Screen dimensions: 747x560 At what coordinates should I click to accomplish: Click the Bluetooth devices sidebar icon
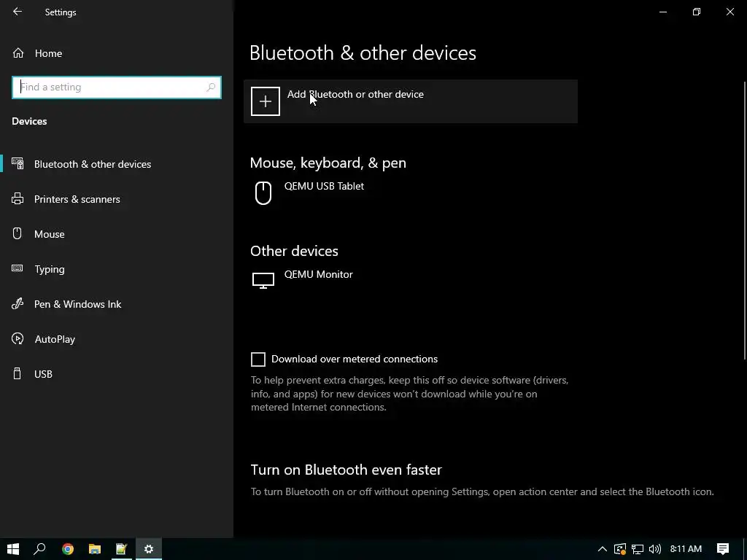coord(18,164)
